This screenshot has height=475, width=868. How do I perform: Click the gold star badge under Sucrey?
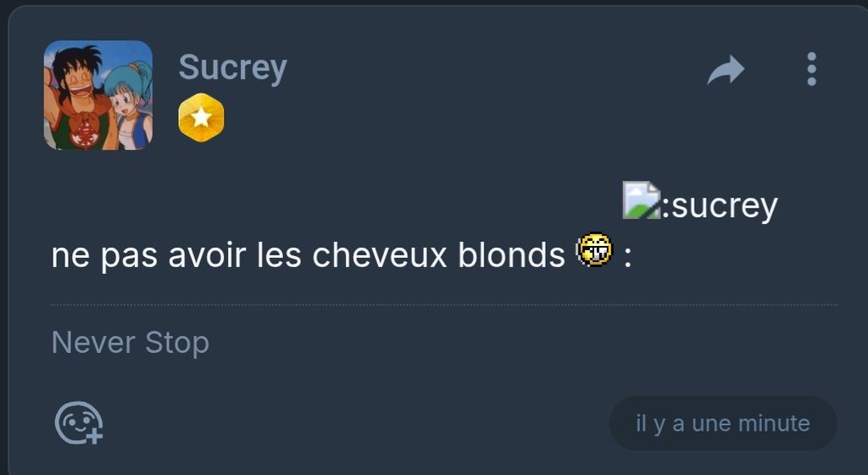point(202,117)
